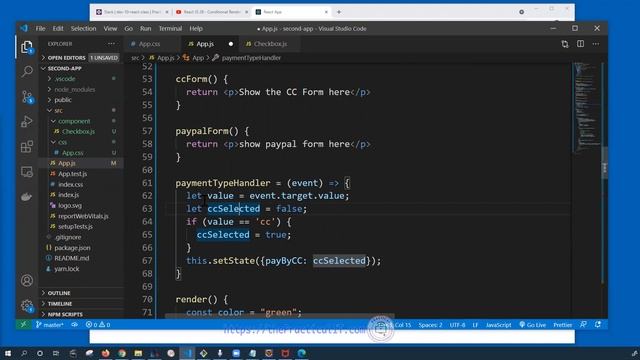This screenshot has width=640, height=360.
Task: Open Source Control view
Action: point(27,97)
